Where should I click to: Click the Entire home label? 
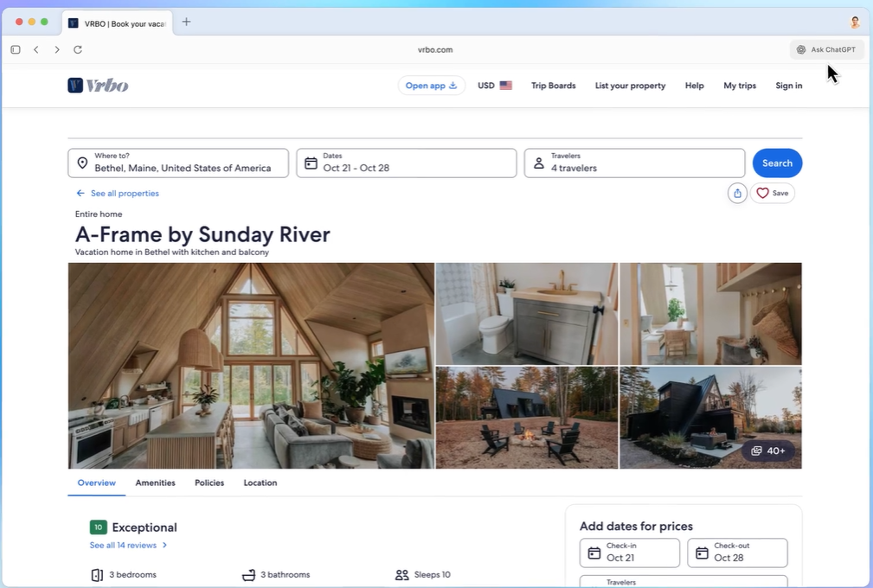click(99, 214)
